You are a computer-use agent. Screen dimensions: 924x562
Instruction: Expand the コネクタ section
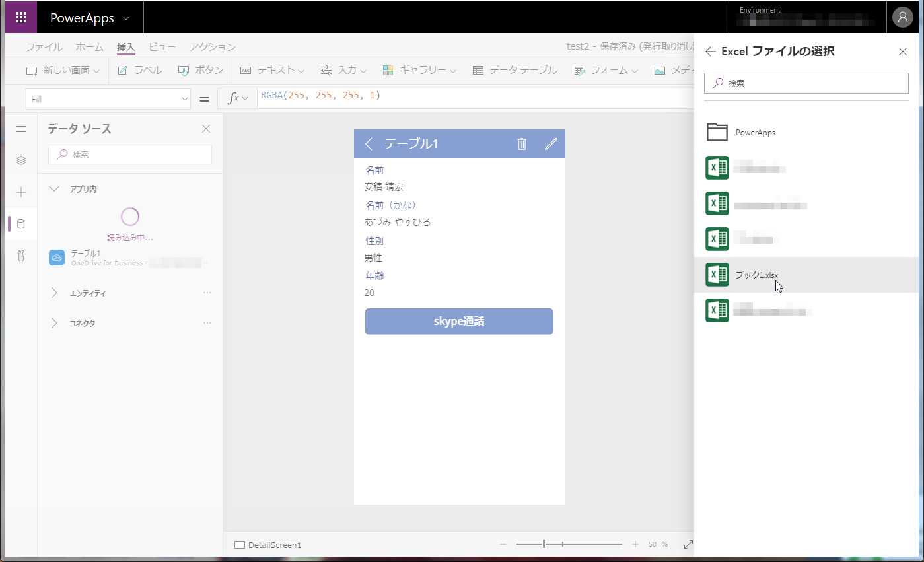click(54, 323)
